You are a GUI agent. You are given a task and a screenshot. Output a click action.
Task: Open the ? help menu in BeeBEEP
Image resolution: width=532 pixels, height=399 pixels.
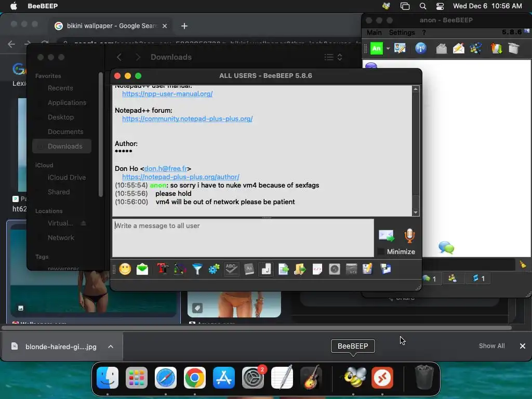pos(424,33)
